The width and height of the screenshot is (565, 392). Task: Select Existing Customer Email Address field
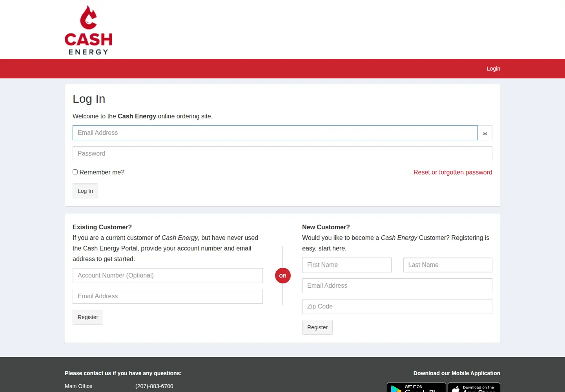(x=168, y=296)
